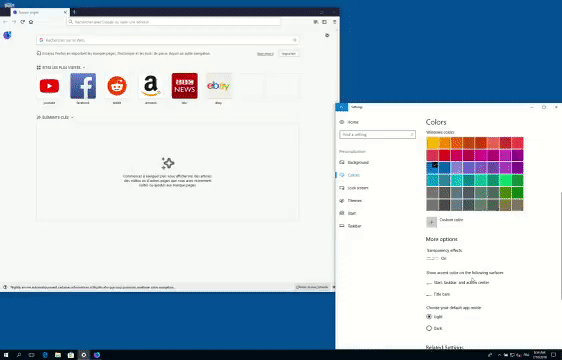
Task: Pick the bright green Windows color swatch
Action: coord(505,180)
